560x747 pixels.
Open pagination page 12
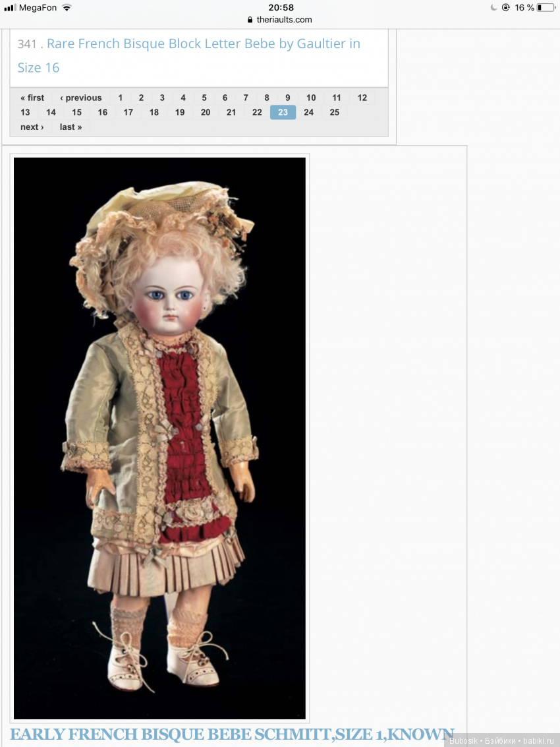362,98
